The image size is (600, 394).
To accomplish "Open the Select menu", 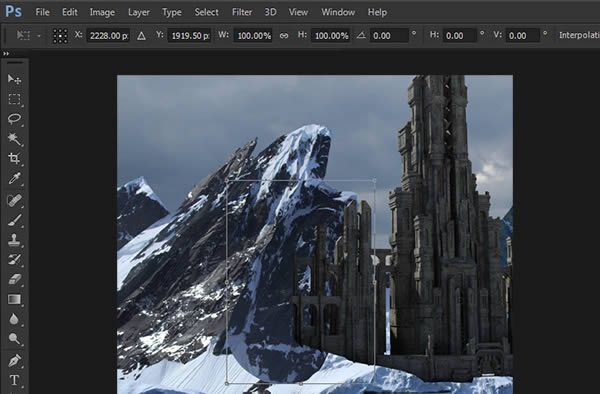I will click(x=206, y=12).
